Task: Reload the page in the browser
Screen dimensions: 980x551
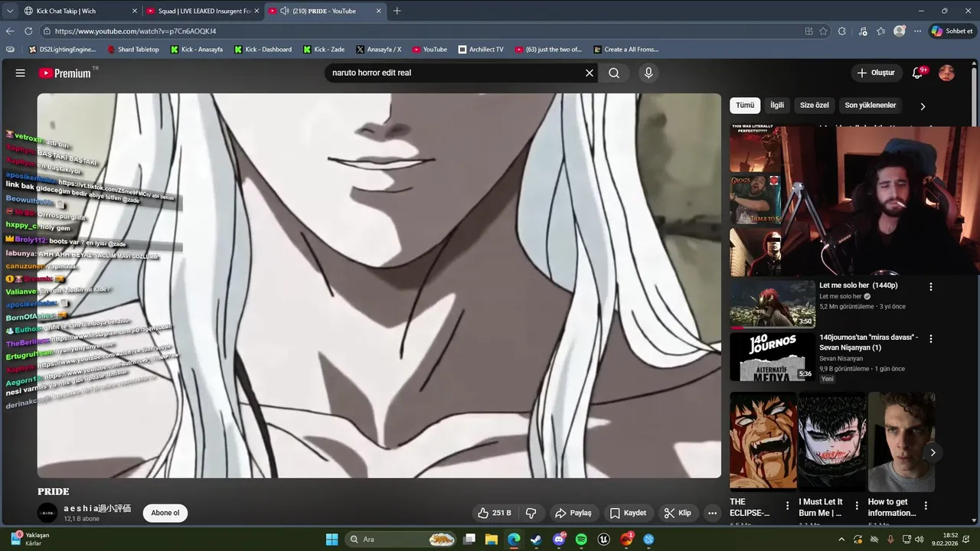Action: click(x=28, y=31)
